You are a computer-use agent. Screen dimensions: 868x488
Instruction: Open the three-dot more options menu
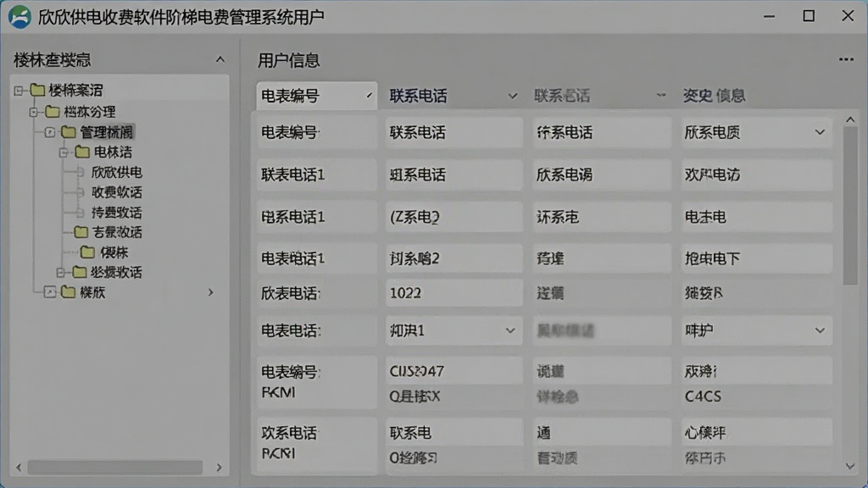(846, 60)
